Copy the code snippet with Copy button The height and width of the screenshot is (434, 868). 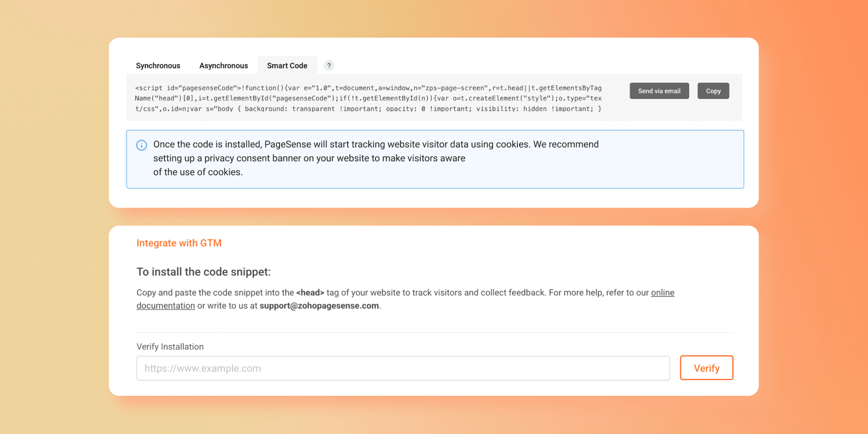pos(713,91)
